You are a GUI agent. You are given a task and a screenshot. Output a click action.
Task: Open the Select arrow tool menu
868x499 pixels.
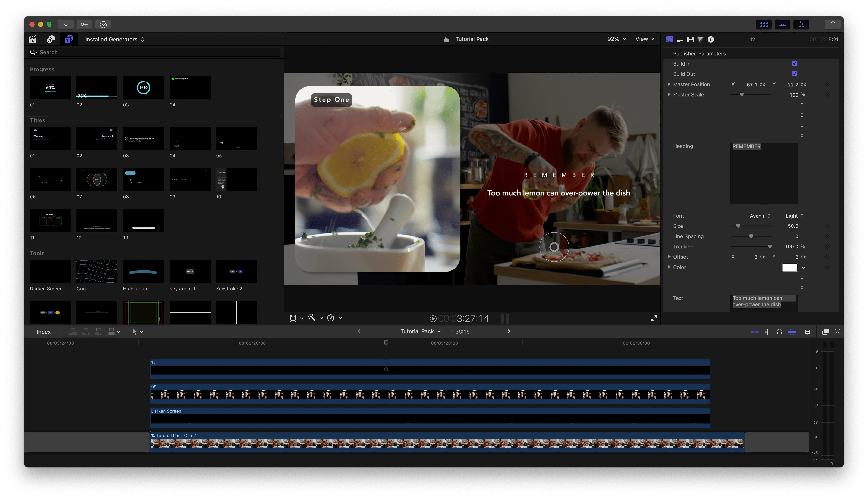pyautogui.click(x=138, y=331)
